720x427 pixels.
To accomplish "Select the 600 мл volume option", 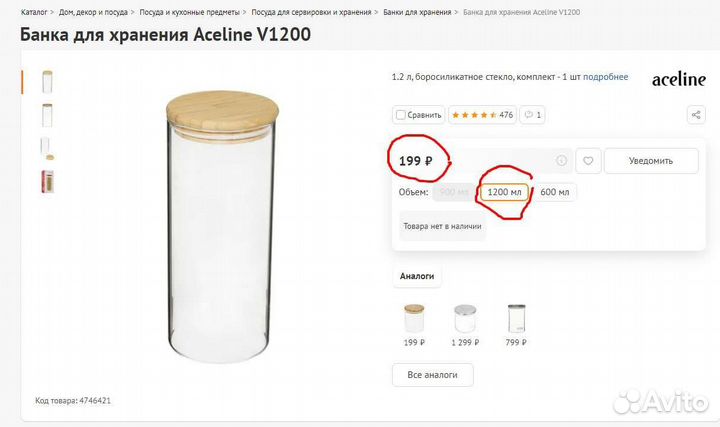I will click(x=554, y=192).
